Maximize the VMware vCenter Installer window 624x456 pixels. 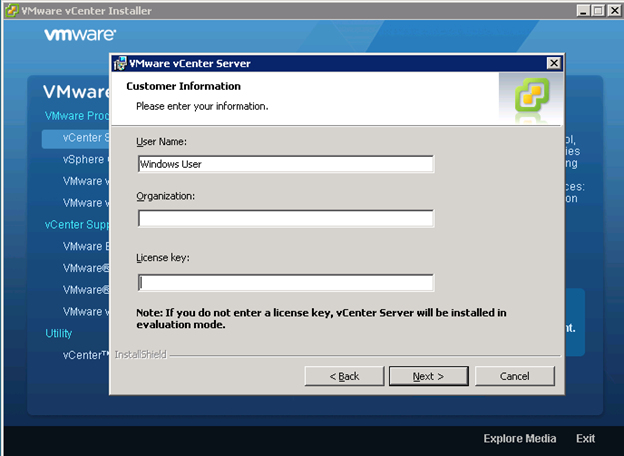(x=598, y=10)
